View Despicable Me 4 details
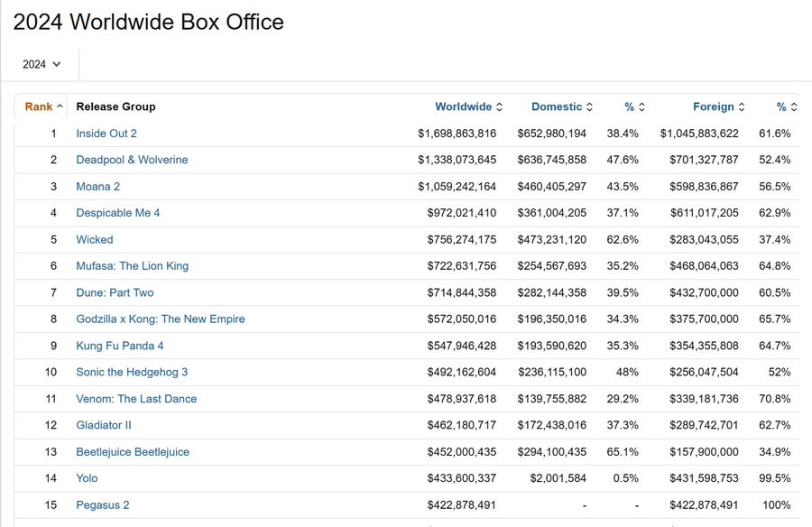 (117, 213)
